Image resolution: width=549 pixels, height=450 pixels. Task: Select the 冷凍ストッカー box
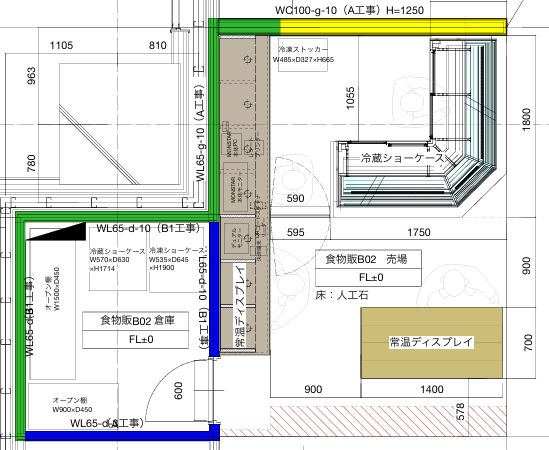[x=303, y=55]
